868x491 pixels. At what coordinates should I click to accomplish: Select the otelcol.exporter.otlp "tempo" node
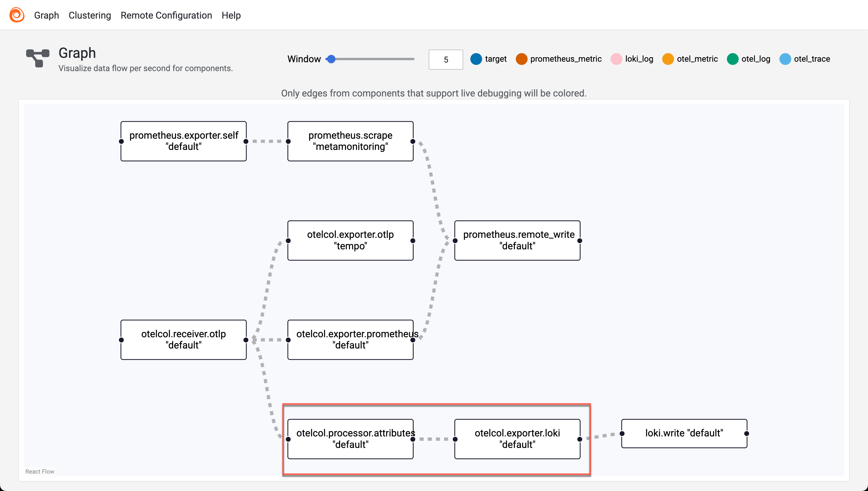[350, 240]
